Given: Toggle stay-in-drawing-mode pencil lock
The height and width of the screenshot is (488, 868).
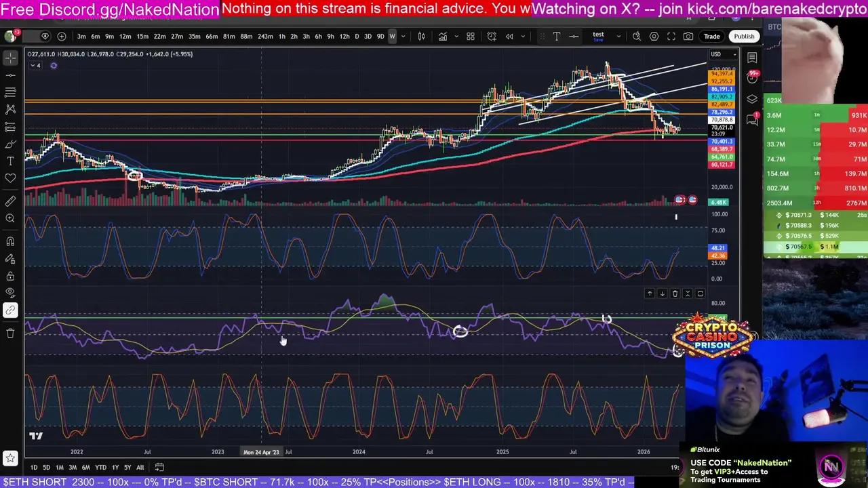Looking at the screenshot, I should point(10,259).
